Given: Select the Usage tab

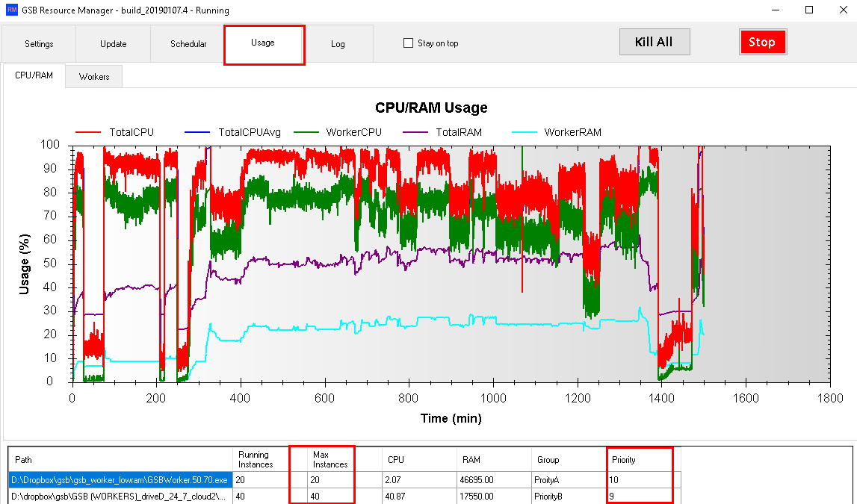Looking at the screenshot, I should tap(263, 43).
